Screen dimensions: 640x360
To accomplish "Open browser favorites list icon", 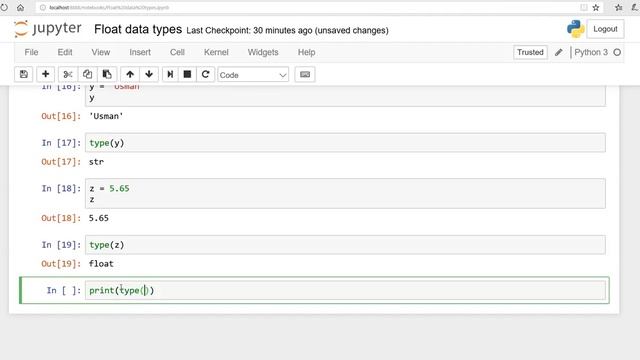I will [x=619, y=7].
